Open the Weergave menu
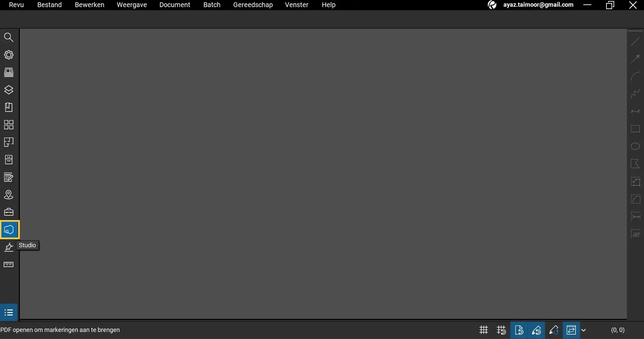The width and height of the screenshot is (644, 339). pos(132,5)
